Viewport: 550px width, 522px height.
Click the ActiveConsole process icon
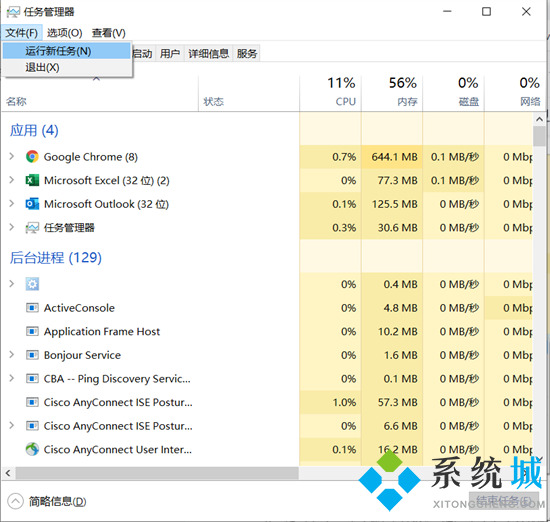(32, 308)
